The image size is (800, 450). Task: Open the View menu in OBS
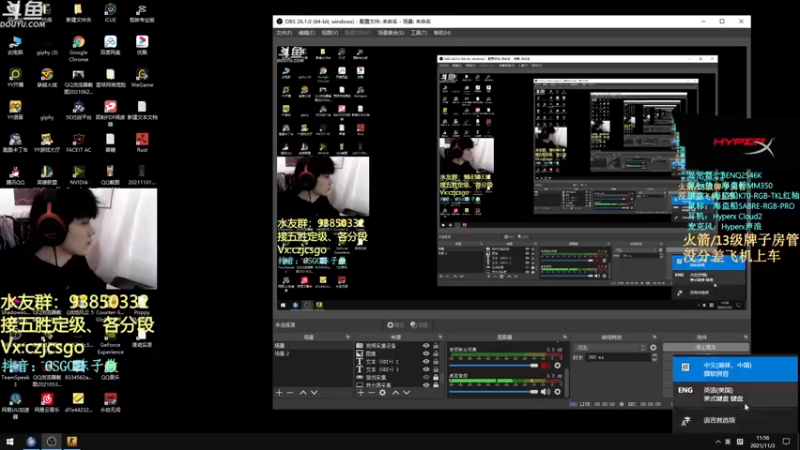pos(330,33)
